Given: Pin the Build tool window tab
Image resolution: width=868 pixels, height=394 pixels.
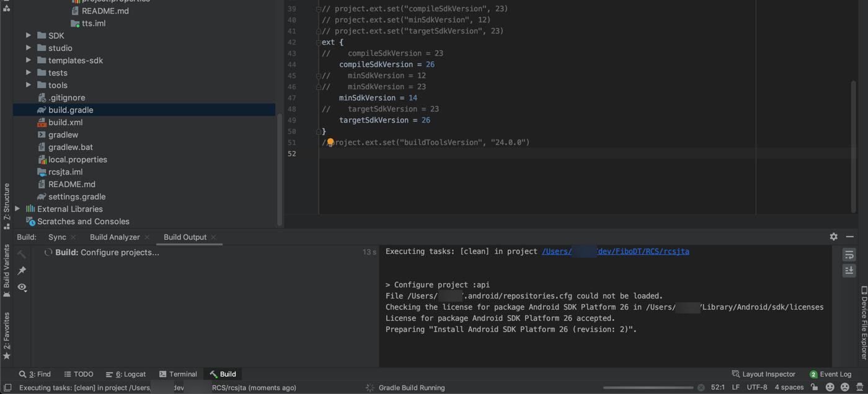Looking at the screenshot, I should [x=22, y=271].
